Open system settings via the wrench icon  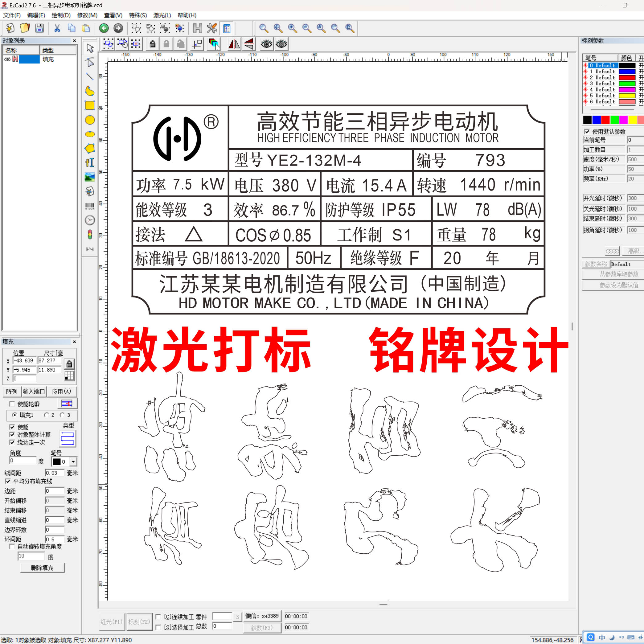[x=211, y=28]
